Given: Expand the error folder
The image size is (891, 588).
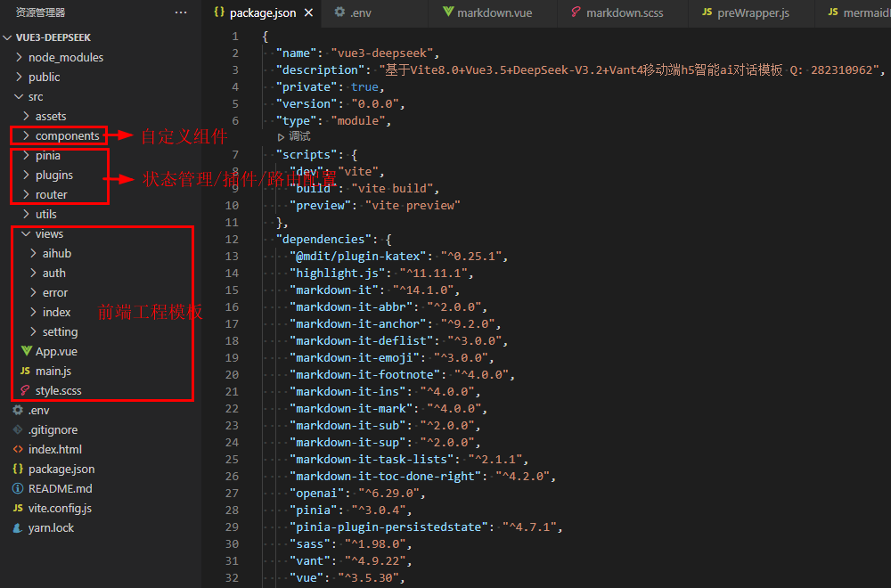Looking at the screenshot, I should [33, 292].
